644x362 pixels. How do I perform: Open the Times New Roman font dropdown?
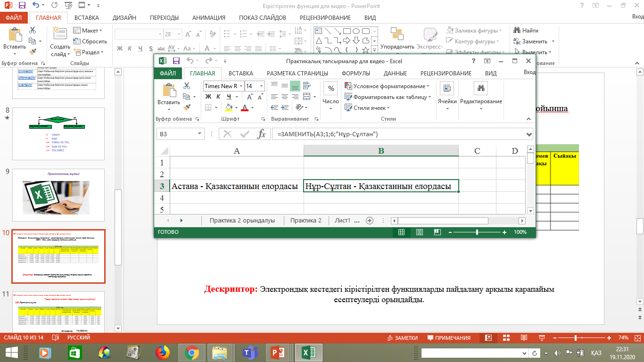[x=242, y=86]
